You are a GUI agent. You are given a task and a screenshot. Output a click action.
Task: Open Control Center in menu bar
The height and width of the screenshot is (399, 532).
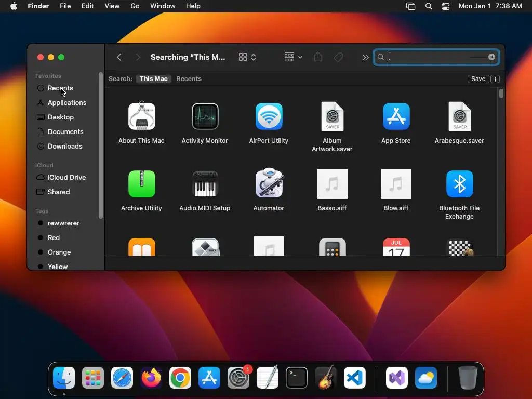click(445, 6)
